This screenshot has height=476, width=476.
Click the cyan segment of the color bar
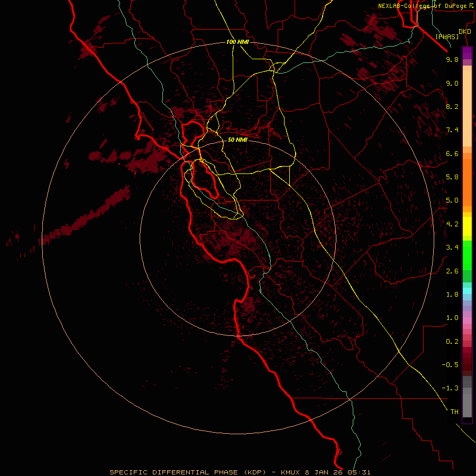pyautogui.click(x=467, y=291)
